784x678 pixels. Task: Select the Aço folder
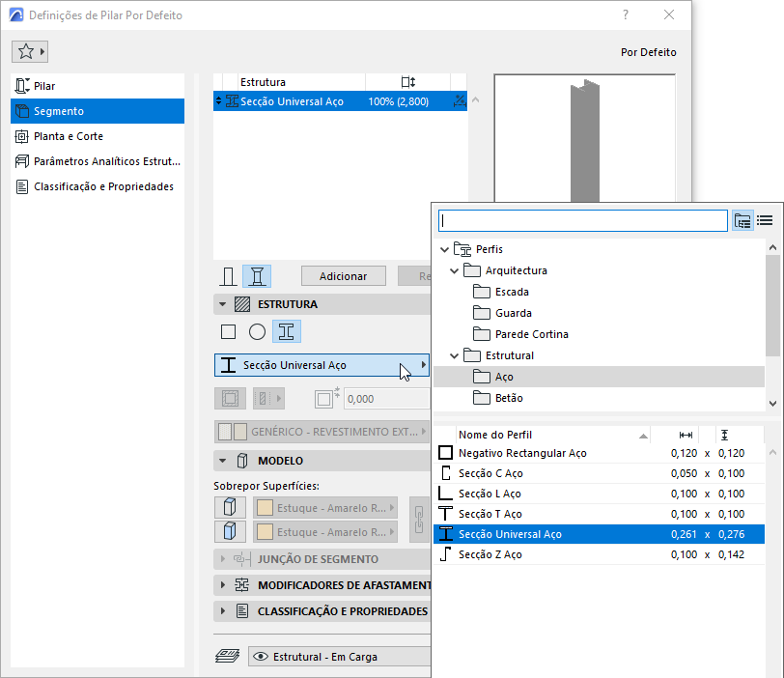[599, 377]
